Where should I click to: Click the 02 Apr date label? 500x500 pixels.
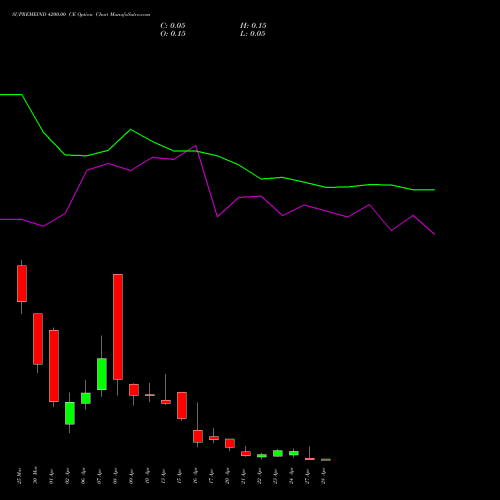[x=67, y=476]
